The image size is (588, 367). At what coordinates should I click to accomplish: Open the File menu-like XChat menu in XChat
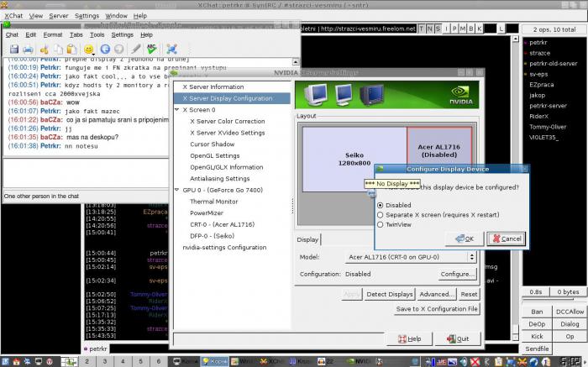click(13, 16)
